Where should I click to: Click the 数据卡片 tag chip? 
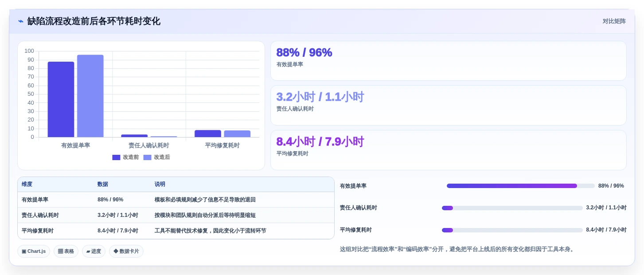[x=126, y=251]
